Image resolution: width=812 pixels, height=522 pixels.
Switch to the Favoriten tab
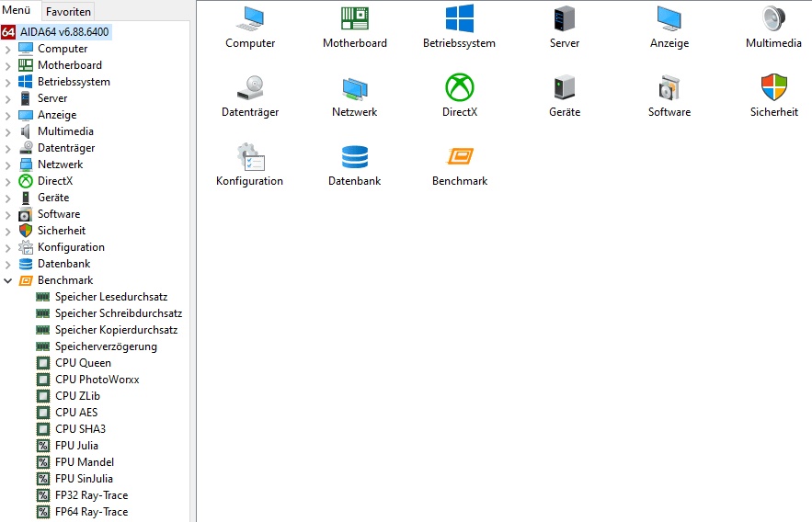(x=68, y=11)
